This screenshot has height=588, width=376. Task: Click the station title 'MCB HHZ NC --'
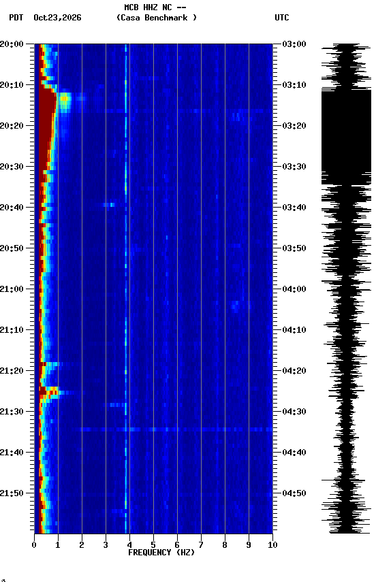pyautogui.click(x=155, y=7)
